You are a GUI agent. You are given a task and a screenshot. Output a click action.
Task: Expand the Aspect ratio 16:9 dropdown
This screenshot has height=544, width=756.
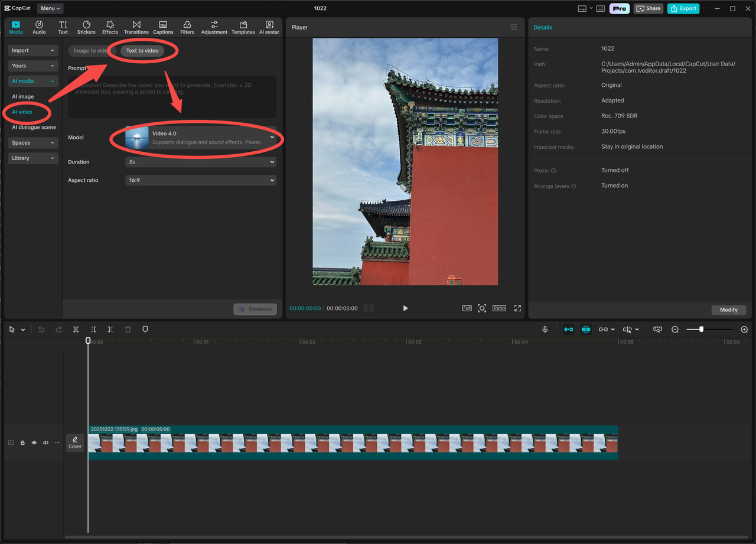click(201, 180)
